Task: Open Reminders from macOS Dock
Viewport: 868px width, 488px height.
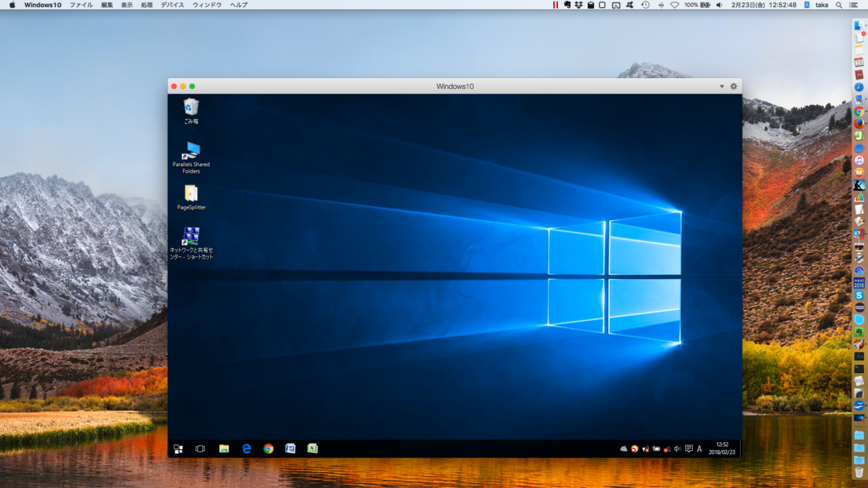Action: pos(859,38)
